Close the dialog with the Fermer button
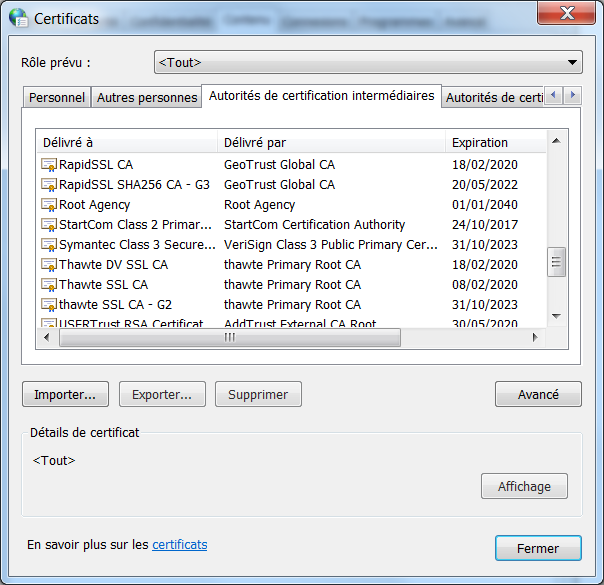The width and height of the screenshot is (604, 585). click(x=538, y=548)
